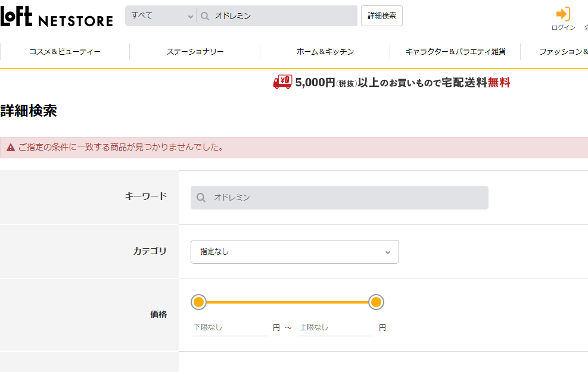This screenshot has width=588, height=372.
Task: Click the カテゴリ row label
Action: coord(150,251)
